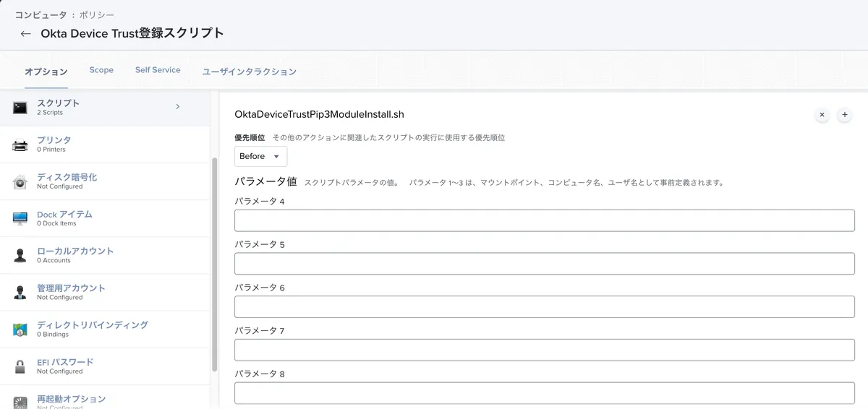Viewport: 868px width, 409px height.
Task: Click the コンピュータ breadcrumb text
Action: tap(40, 14)
